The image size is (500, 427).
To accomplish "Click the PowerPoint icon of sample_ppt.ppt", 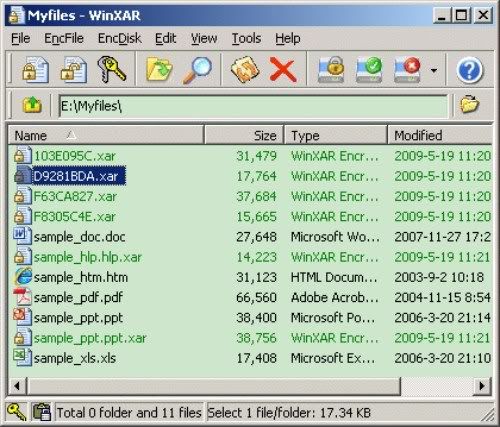I will tap(22, 317).
